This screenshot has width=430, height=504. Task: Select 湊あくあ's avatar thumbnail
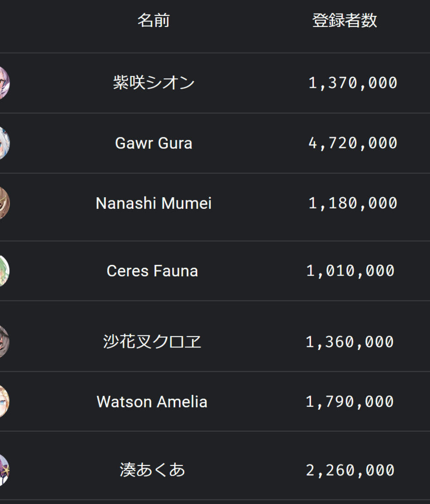click(x=4, y=470)
